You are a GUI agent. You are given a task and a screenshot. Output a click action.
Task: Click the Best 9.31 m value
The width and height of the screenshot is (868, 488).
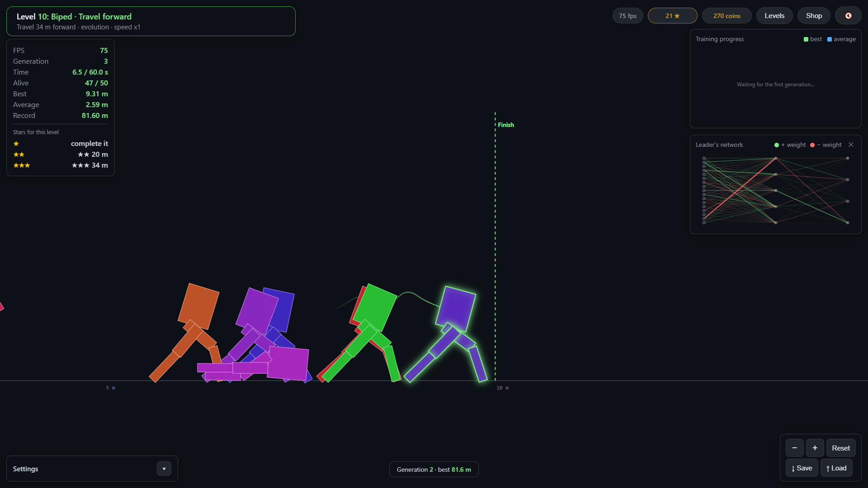[x=97, y=94]
